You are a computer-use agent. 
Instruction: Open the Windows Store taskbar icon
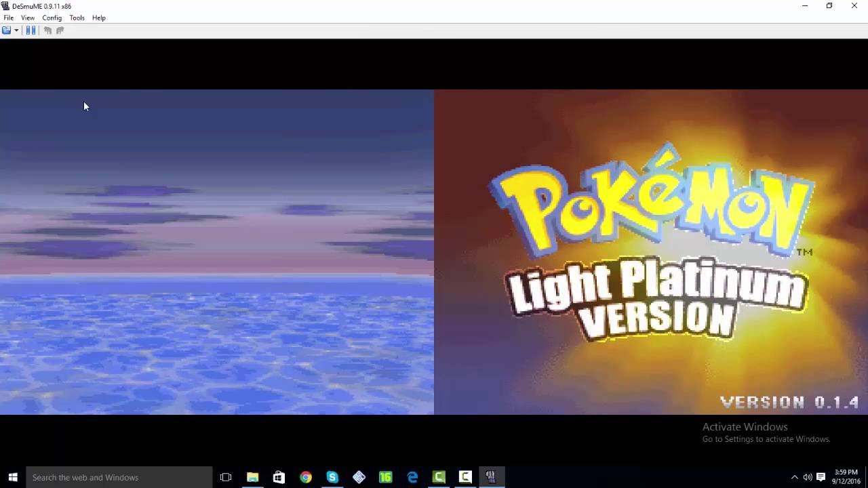pos(279,477)
